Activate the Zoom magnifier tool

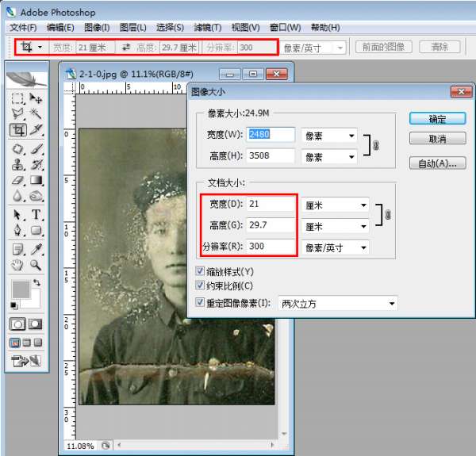[x=36, y=265]
